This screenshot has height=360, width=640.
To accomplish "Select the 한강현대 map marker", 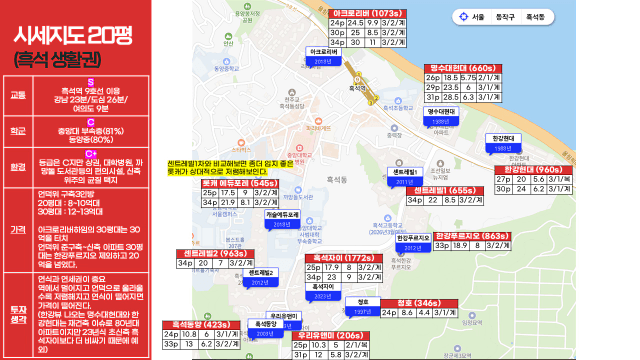I will [x=503, y=144].
